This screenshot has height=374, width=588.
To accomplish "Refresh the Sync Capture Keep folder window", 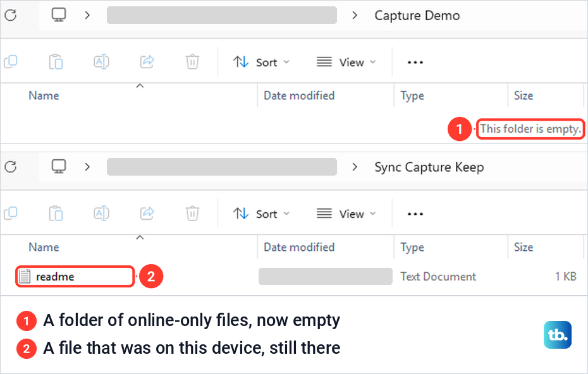I will [x=11, y=167].
